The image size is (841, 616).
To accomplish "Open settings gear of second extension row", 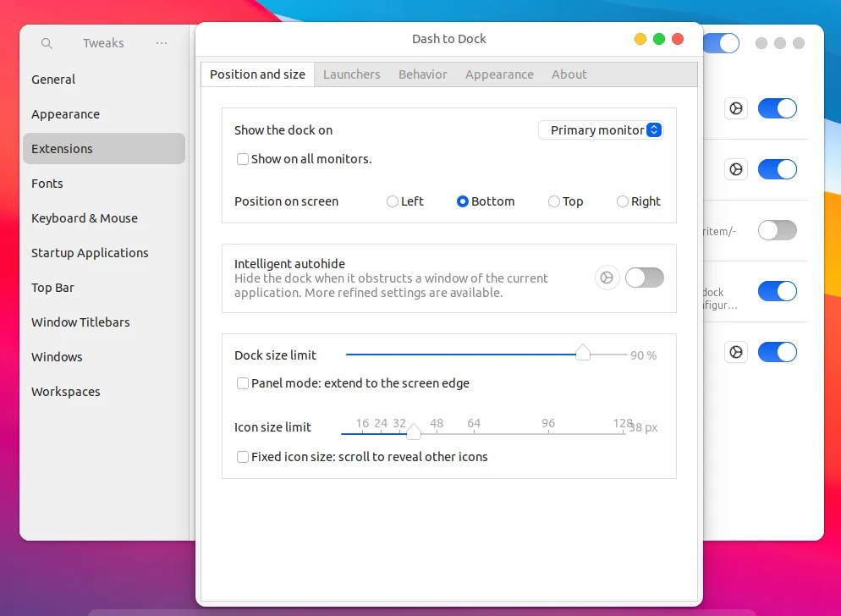I will point(736,169).
